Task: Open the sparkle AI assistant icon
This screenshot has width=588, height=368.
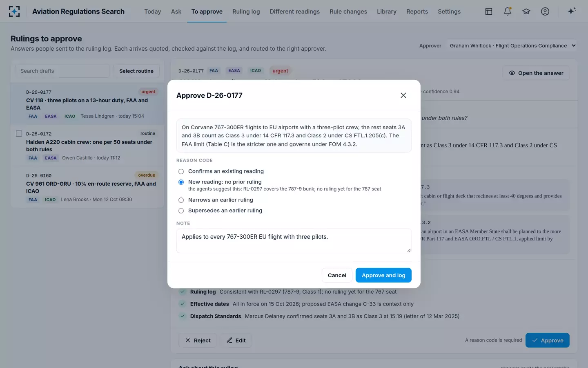Action: click(572, 11)
